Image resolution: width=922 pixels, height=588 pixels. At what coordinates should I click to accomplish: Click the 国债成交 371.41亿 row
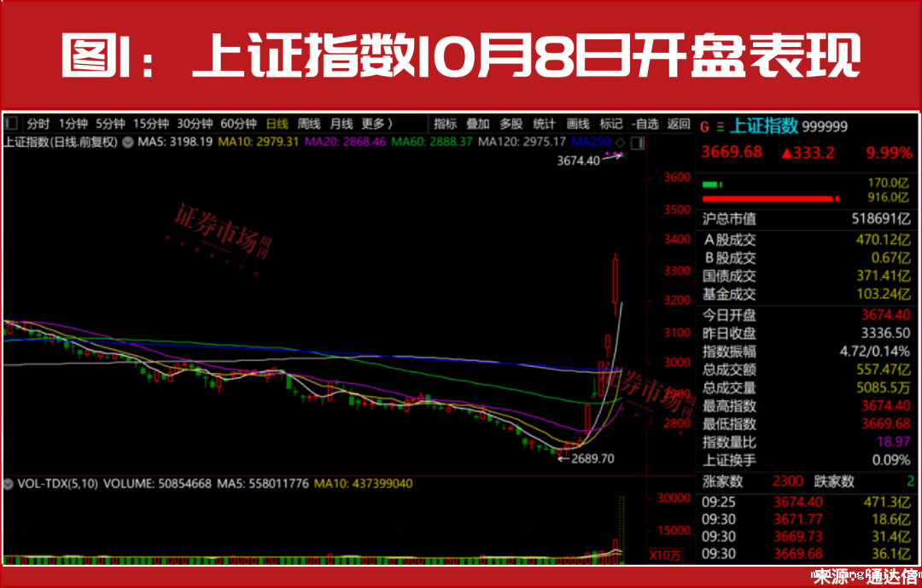(x=806, y=276)
